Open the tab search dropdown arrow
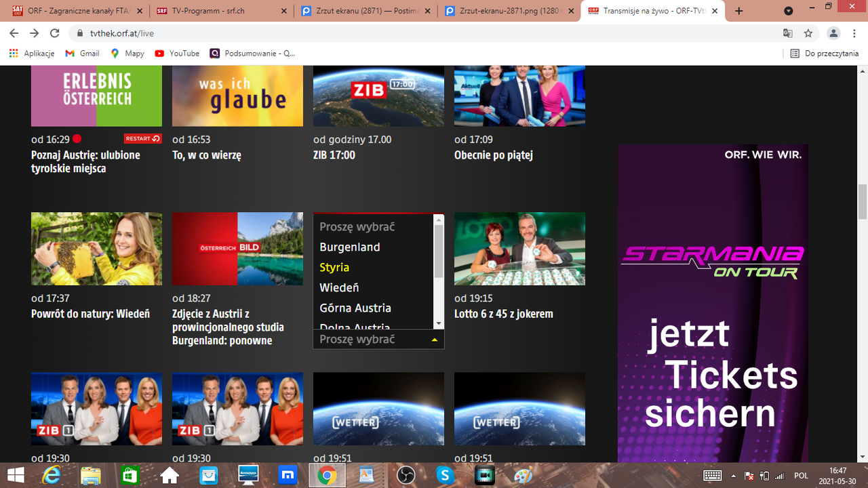Screen dimensions: 868x488 point(788,11)
